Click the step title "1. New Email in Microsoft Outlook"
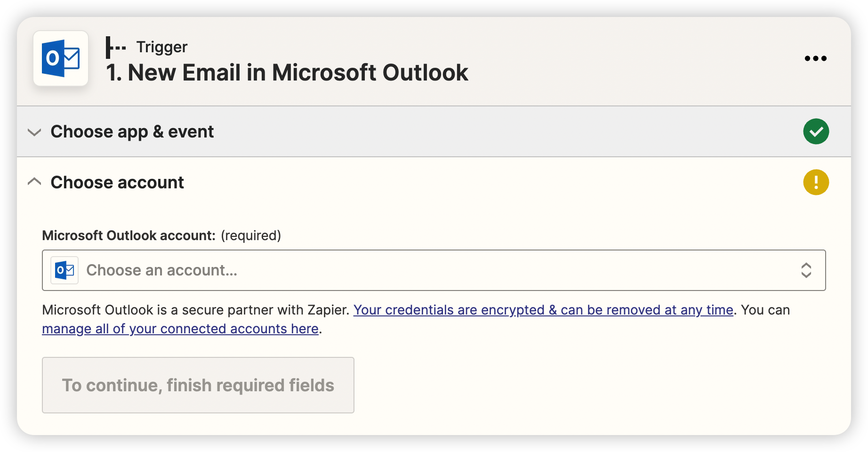 point(287,73)
